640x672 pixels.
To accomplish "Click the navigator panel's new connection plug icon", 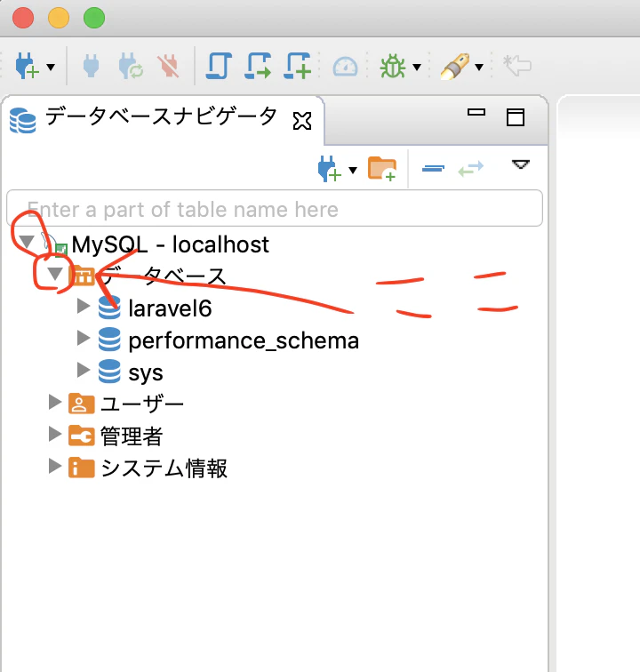I will (329, 169).
